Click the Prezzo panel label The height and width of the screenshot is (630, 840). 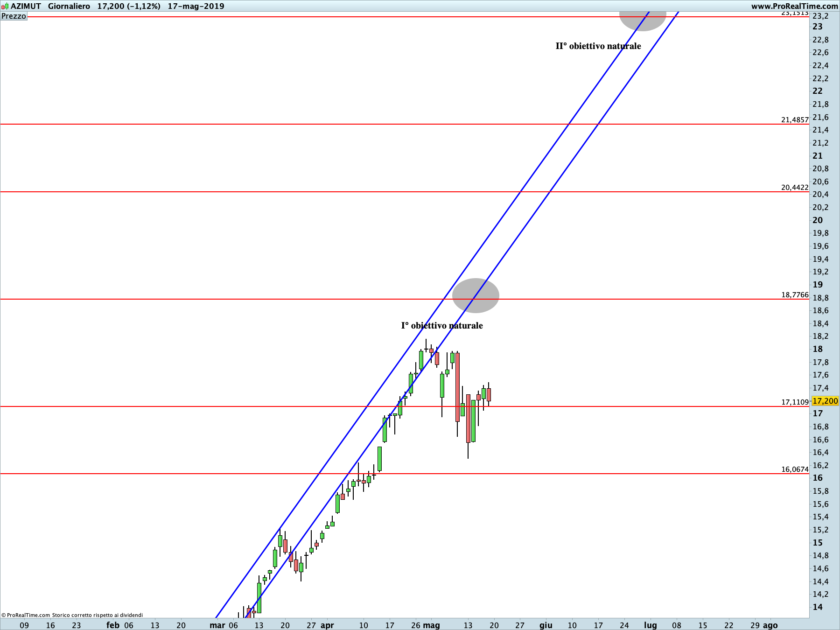(14, 16)
